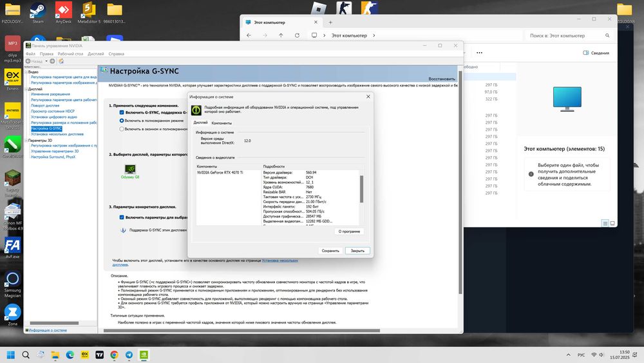Click the 'Поиск в: Этот компьютер' search field
The height and width of the screenshot is (363, 644).
pyautogui.click(x=569, y=35)
